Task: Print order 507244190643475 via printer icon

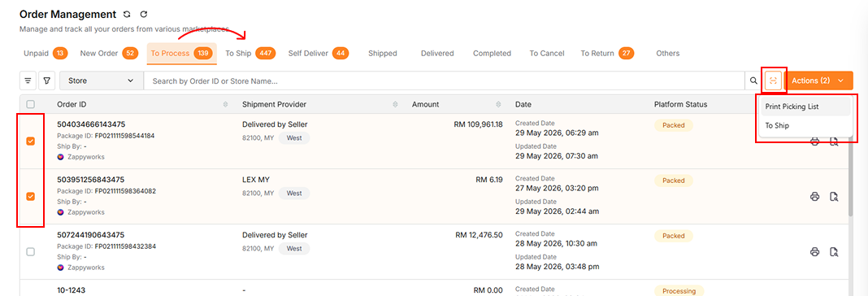Action: [x=814, y=252]
